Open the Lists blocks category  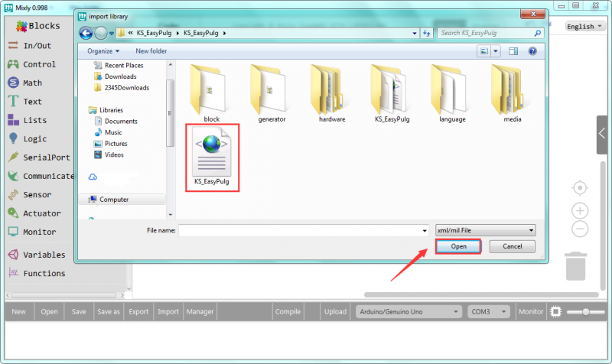27,120
